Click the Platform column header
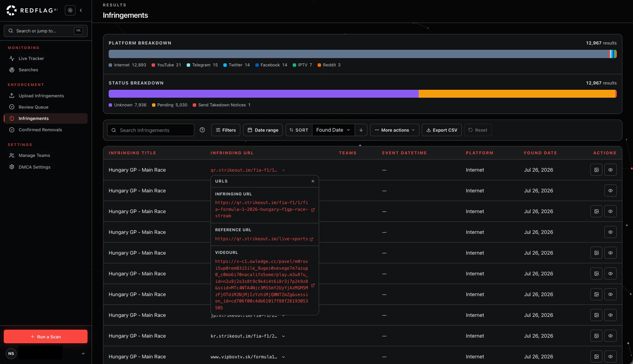The width and height of the screenshot is (633, 364). click(479, 153)
